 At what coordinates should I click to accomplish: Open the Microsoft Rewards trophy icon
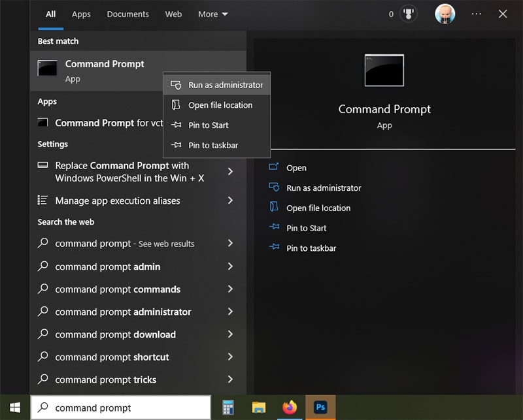[x=407, y=13]
